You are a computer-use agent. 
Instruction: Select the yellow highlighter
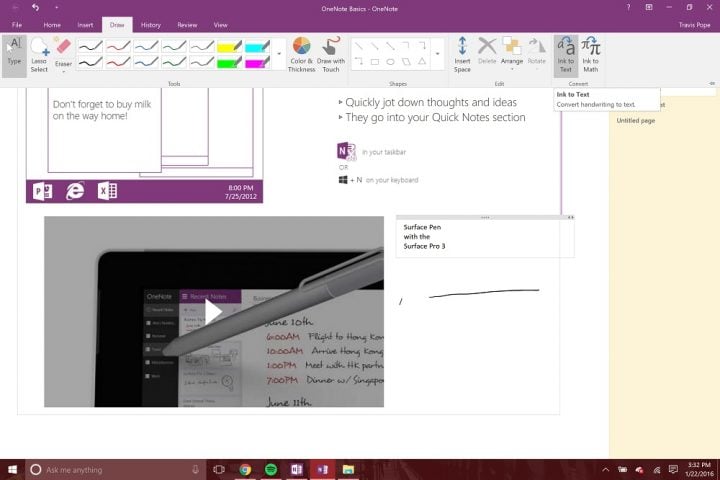229,46
